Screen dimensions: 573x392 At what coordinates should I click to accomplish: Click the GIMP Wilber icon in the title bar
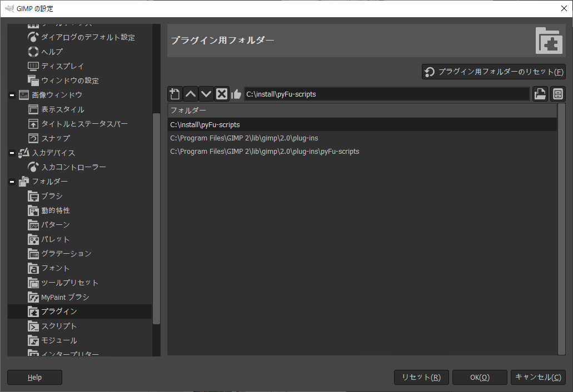tap(8, 8)
